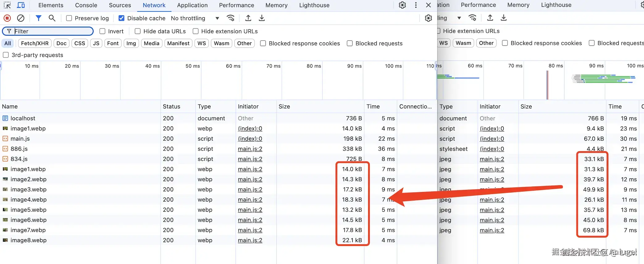Select the Fetch/XHR filter button
This screenshot has height=264, width=644.
[35, 43]
